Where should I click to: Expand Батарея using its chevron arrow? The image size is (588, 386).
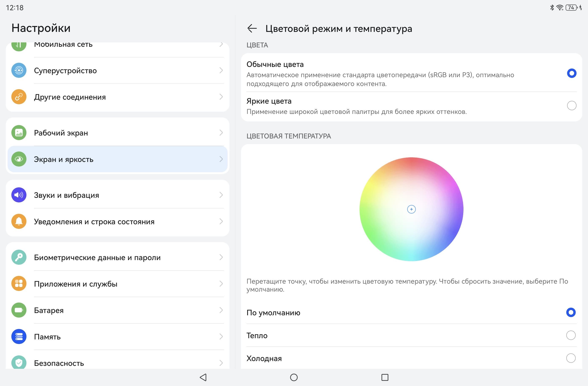click(221, 310)
